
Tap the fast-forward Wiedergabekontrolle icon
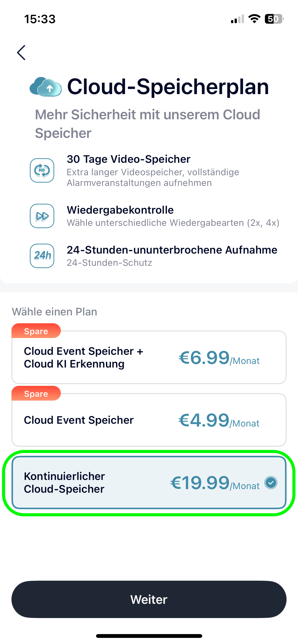click(42, 216)
